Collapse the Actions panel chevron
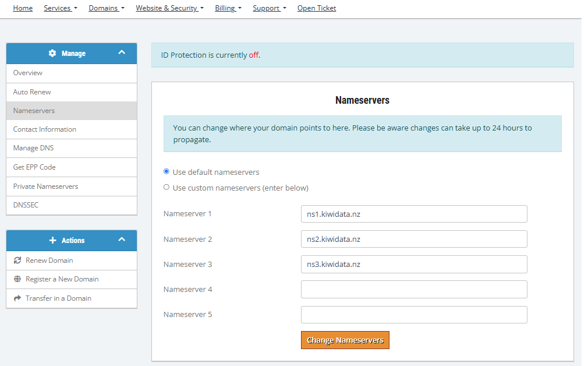The image size is (588, 366). 122,240
